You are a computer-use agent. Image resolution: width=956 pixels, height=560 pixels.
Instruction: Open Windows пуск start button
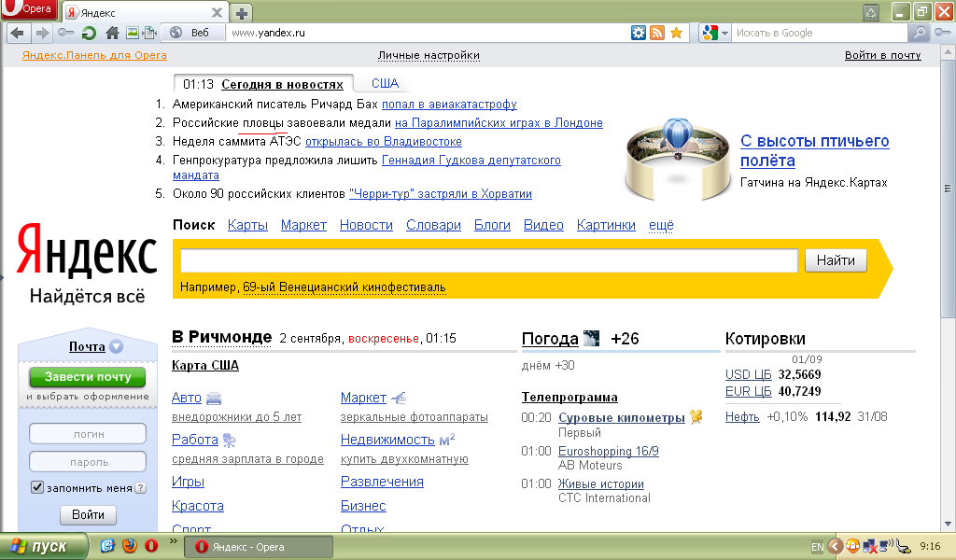[x=44, y=547]
